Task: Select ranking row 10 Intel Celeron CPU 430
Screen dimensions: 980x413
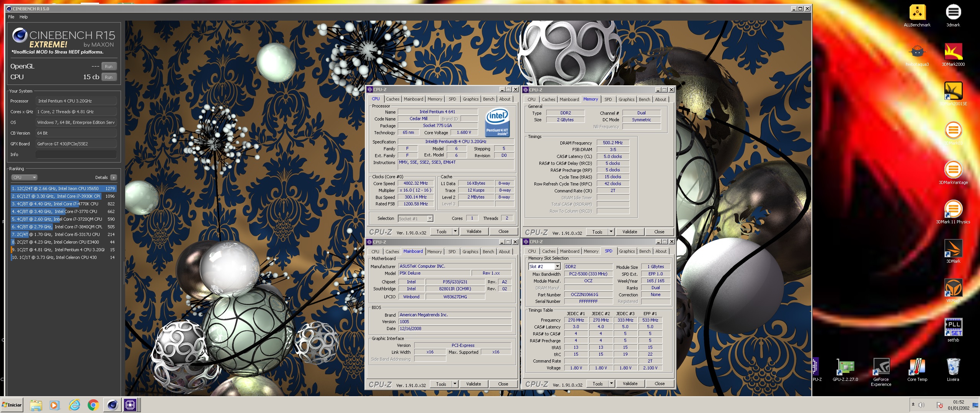Action: pos(64,257)
